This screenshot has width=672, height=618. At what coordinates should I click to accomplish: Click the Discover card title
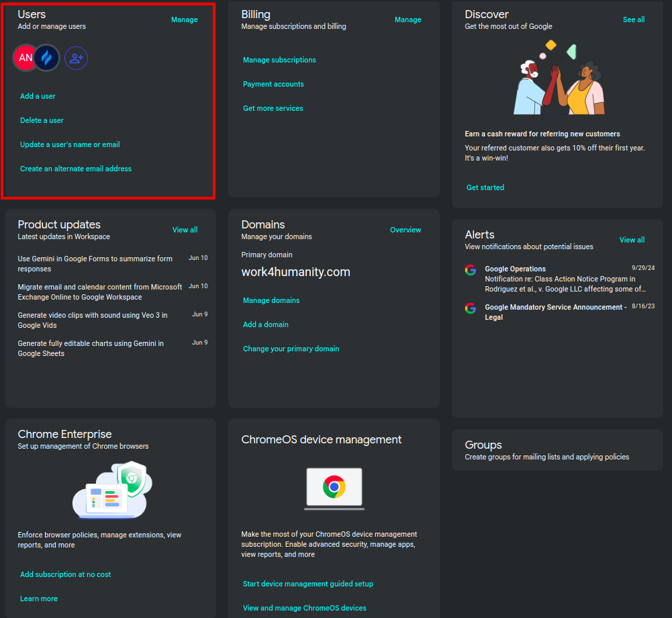pyautogui.click(x=487, y=14)
